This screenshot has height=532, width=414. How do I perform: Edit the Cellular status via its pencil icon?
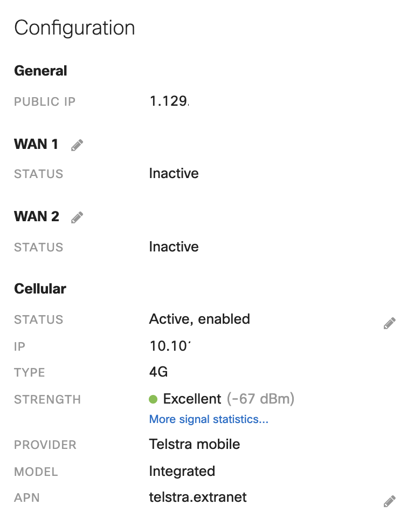click(390, 322)
